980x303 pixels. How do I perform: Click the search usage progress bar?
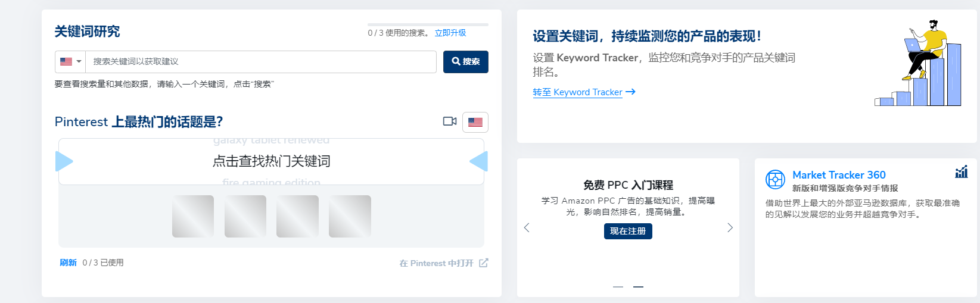coord(428,24)
